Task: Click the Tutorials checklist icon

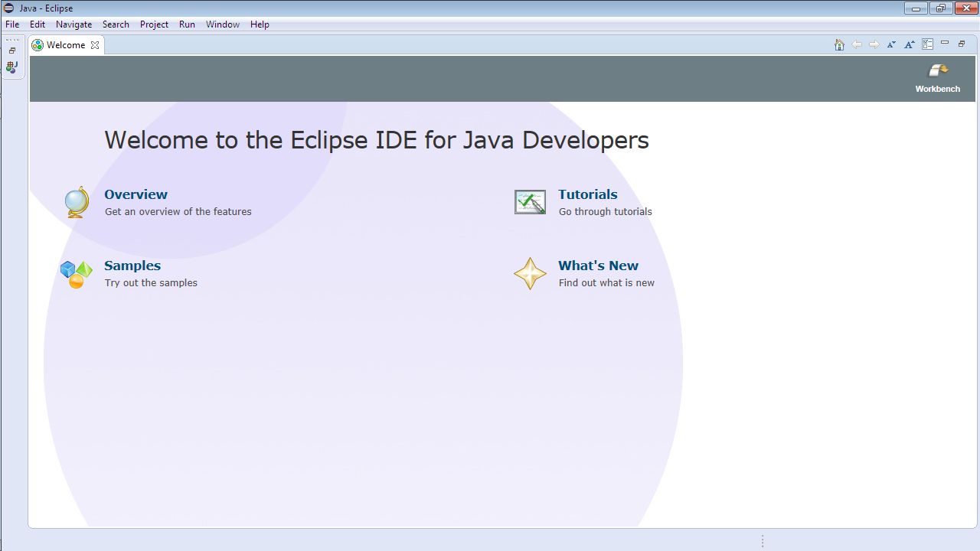Action: 530,202
